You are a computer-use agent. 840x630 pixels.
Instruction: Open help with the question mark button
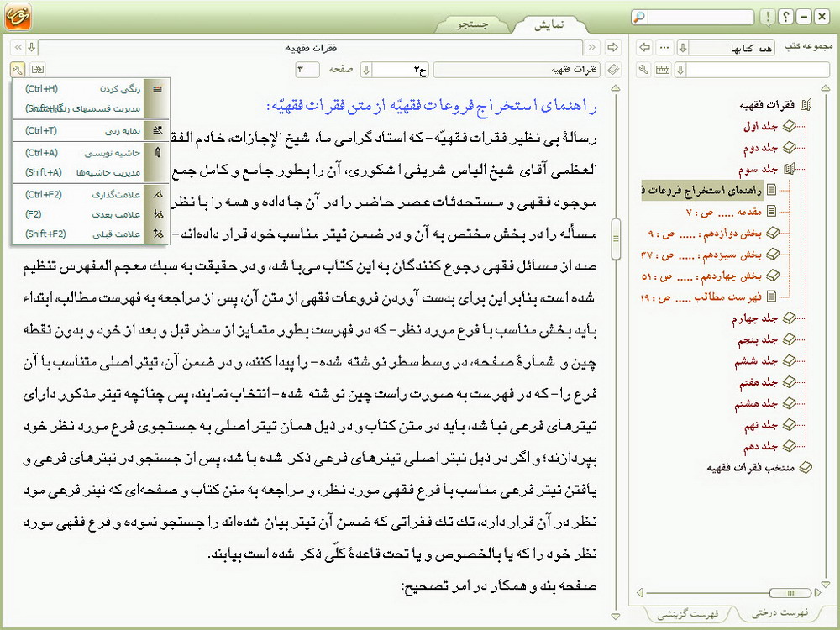(785, 17)
